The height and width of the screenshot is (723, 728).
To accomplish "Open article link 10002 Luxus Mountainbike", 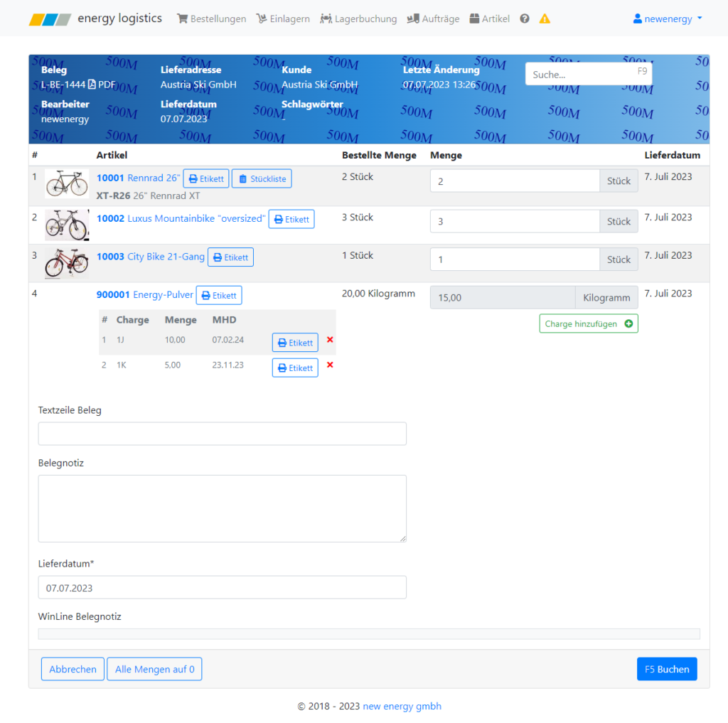I will pyautogui.click(x=181, y=219).
